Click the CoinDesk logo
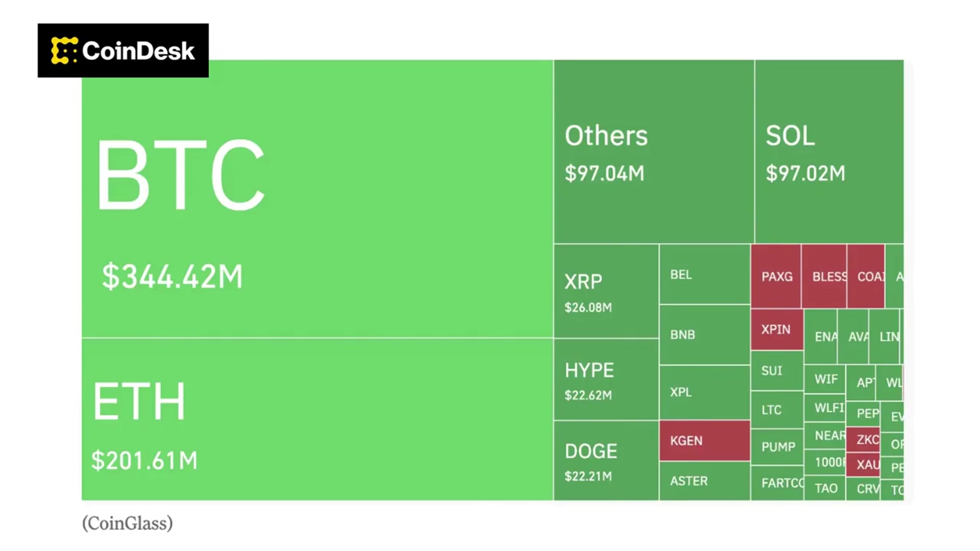The height and width of the screenshot is (551, 980). click(x=123, y=51)
